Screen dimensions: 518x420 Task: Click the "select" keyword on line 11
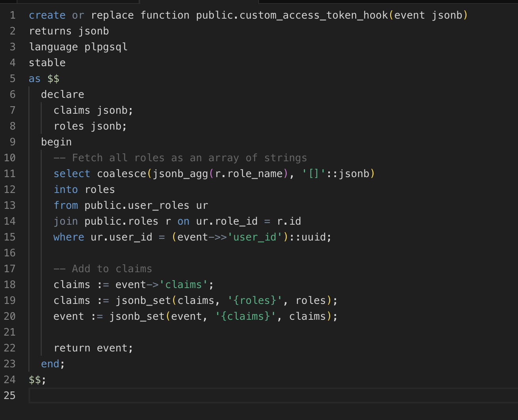click(72, 174)
